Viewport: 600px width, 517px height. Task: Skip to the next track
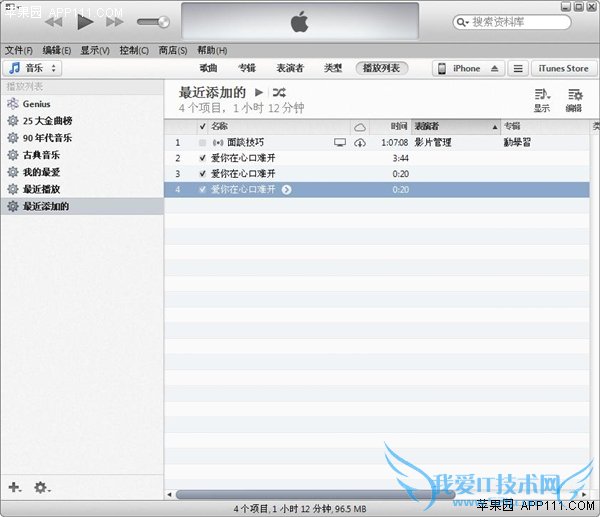point(114,22)
